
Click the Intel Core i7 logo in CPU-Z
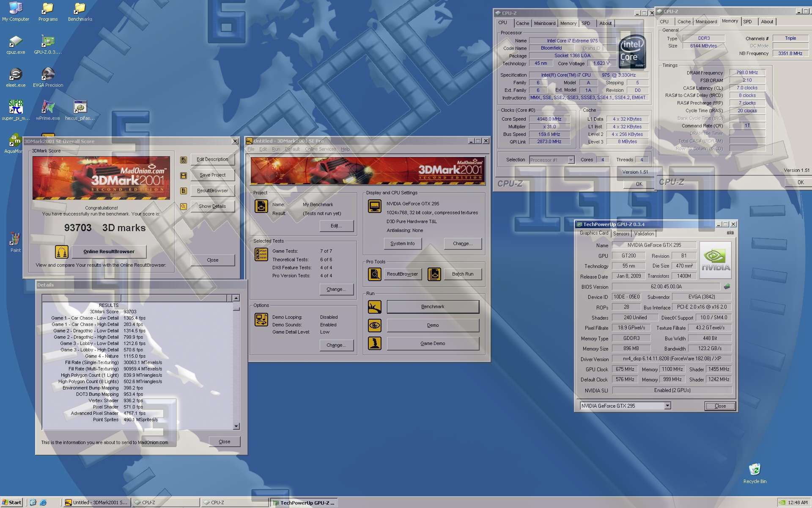pos(632,52)
